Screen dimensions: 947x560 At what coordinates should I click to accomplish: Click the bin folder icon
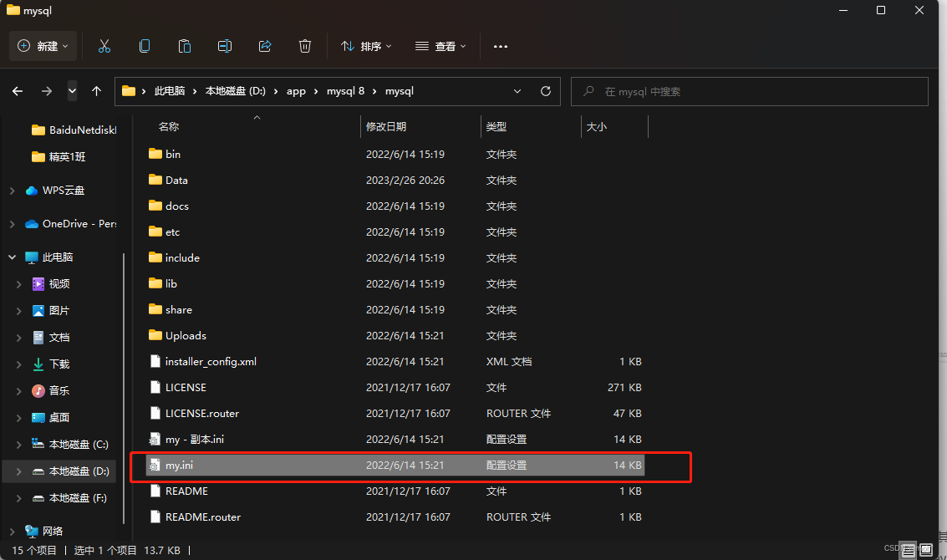pos(155,154)
